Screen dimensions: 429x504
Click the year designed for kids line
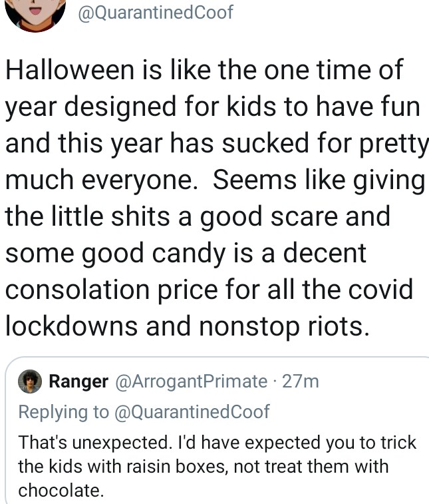point(213,107)
